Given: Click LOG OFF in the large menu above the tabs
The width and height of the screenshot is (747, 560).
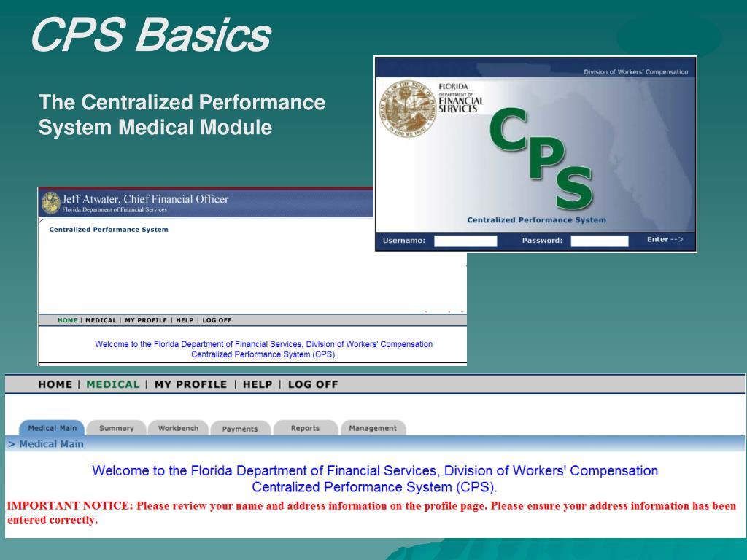Looking at the screenshot, I should [x=313, y=385].
